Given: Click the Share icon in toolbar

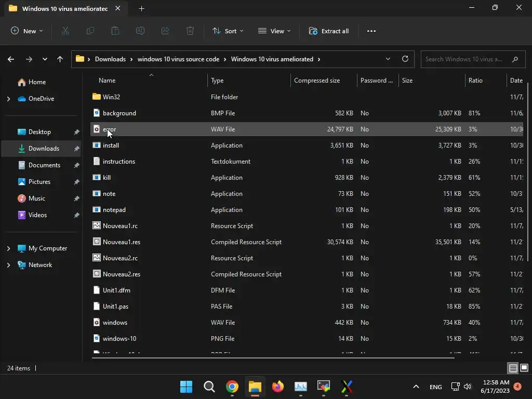Looking at the screenshot, I should pyautogui.click(x=165, y=31).
